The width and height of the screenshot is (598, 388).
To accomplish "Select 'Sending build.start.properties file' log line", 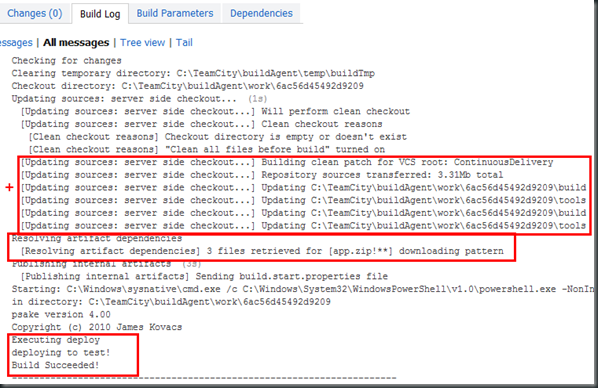I will [204, 276].
